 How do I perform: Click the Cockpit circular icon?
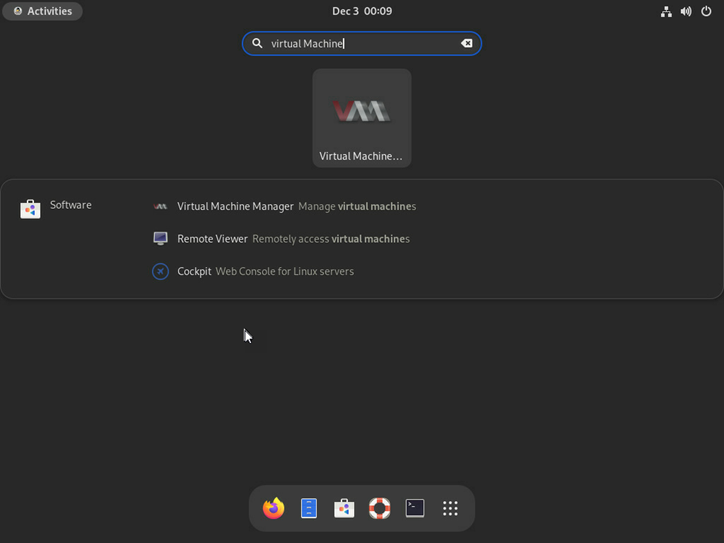160,272
